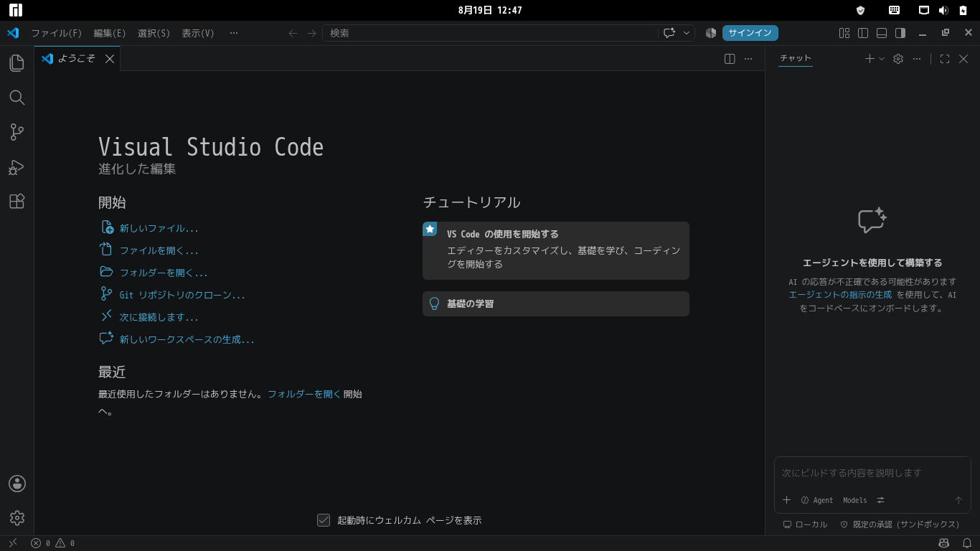The image size is (980, 551).
Task: Open the 編集(E) menu
Action: pyautogui.click(x=110, y=33)
